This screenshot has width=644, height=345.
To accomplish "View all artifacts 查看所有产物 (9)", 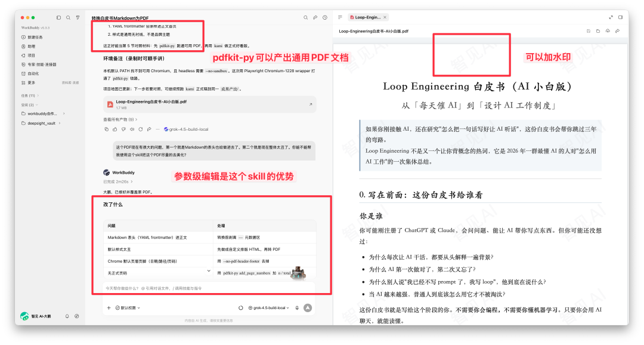I will click(x=120, y=119).
